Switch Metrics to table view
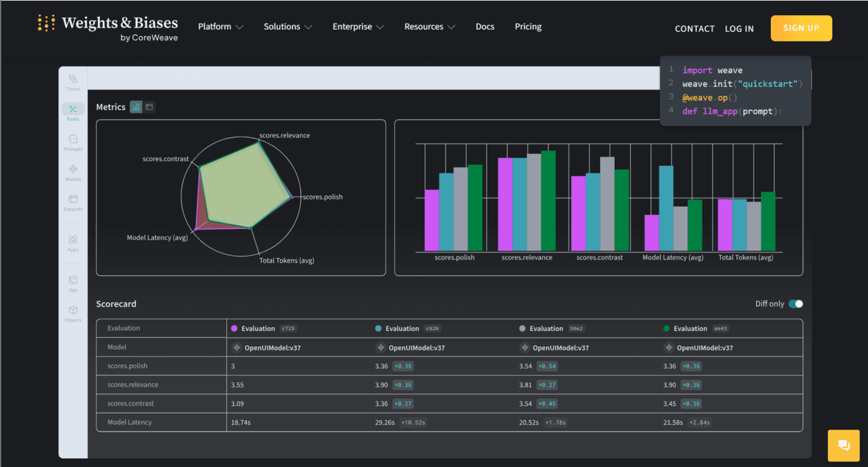868x467 pixels. [149, 107]
